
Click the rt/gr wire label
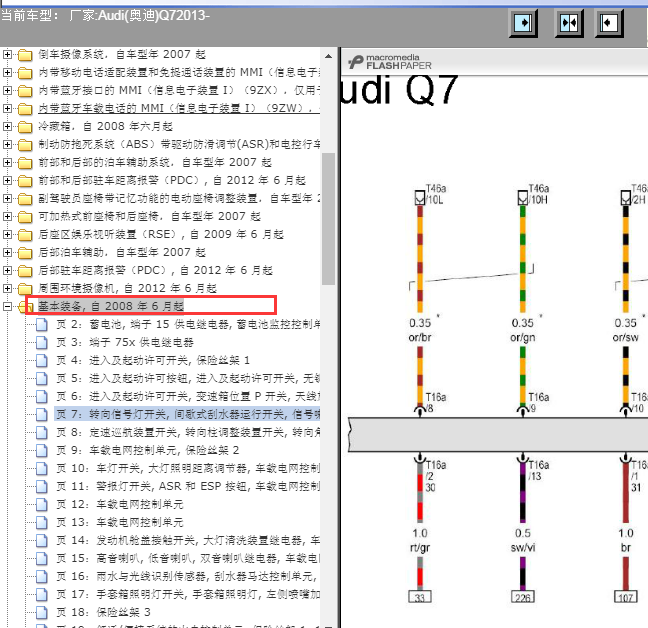click(420, 548)
